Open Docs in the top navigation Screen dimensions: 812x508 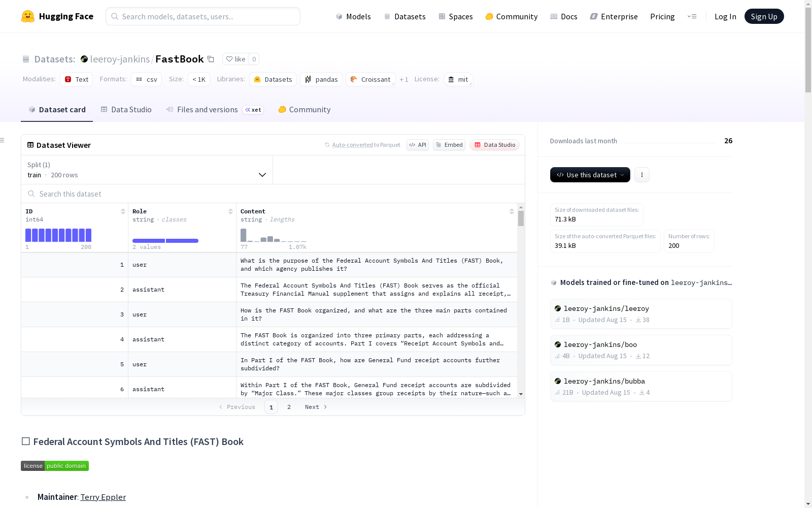[x=564, y=16]
